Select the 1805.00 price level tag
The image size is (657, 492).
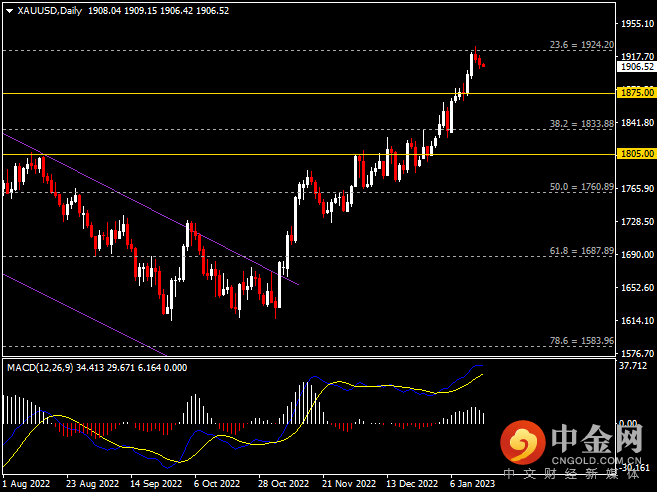click(x=636, y=154)
